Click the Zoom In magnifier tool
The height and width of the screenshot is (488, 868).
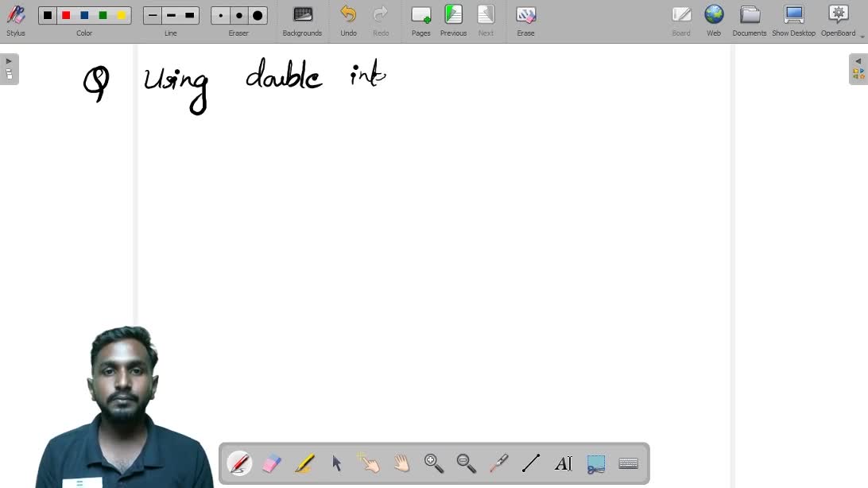(x=434, y=463)
